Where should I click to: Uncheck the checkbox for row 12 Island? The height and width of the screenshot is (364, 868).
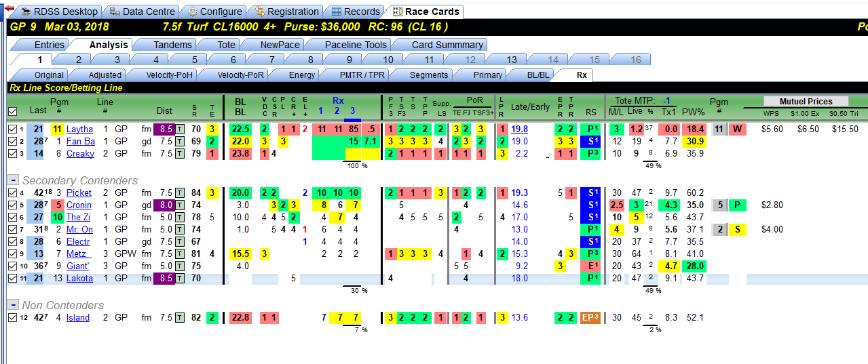pyautogui.click(x=12, y=317)
